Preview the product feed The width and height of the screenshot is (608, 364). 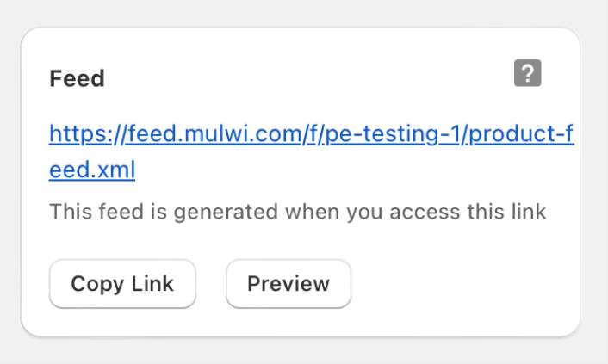point(288,284)
